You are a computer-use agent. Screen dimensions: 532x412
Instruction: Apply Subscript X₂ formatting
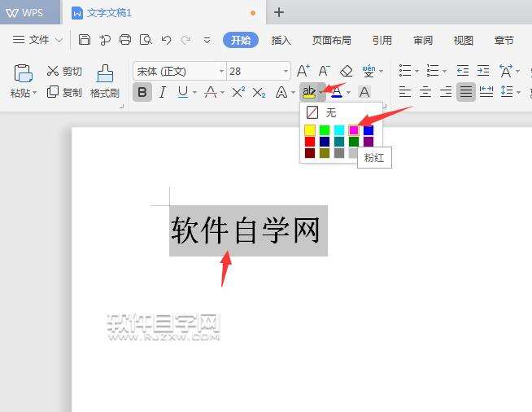pos(259,92)
